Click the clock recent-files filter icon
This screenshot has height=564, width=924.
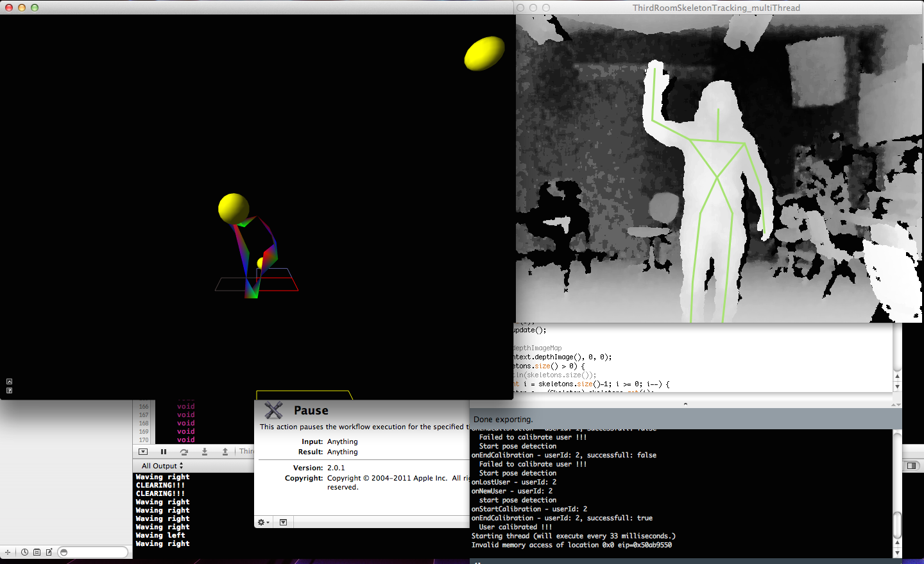click(x=24, y=552)
